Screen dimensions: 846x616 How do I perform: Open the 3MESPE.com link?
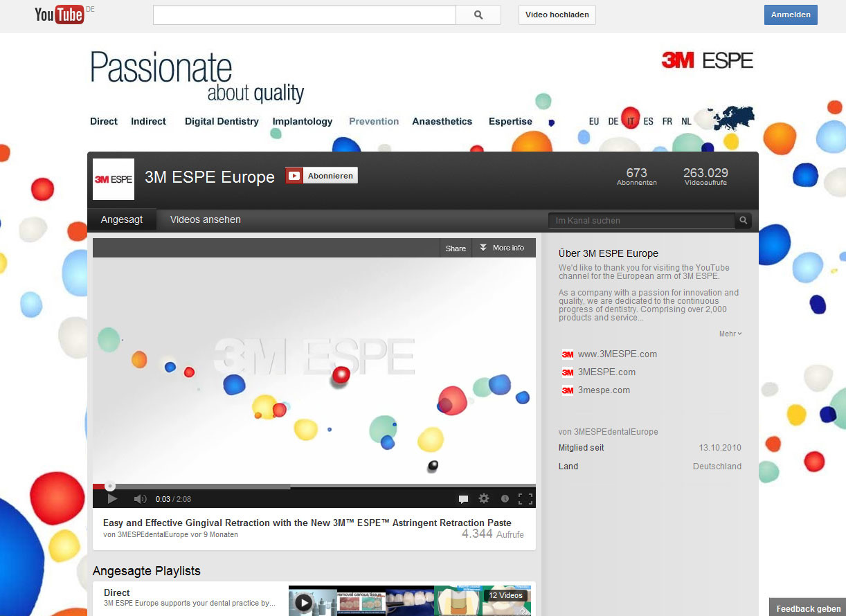tap(606, 372)
